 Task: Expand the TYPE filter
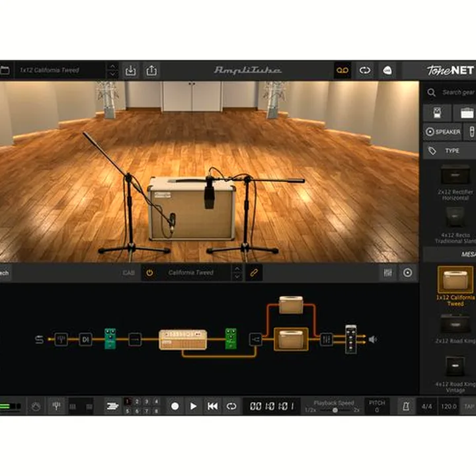click(x=450, y=151)
